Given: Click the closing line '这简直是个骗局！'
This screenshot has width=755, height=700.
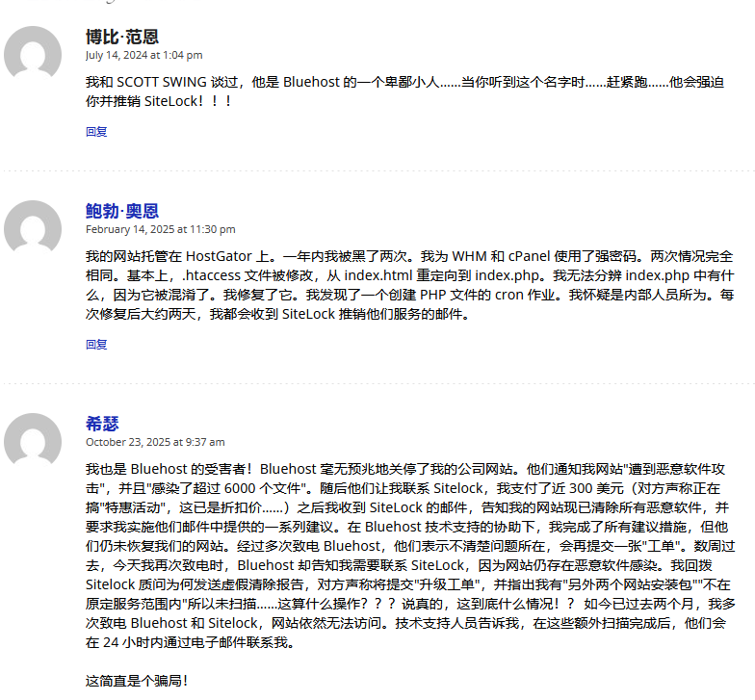Looking at the screenshot, I should [137, 681].
